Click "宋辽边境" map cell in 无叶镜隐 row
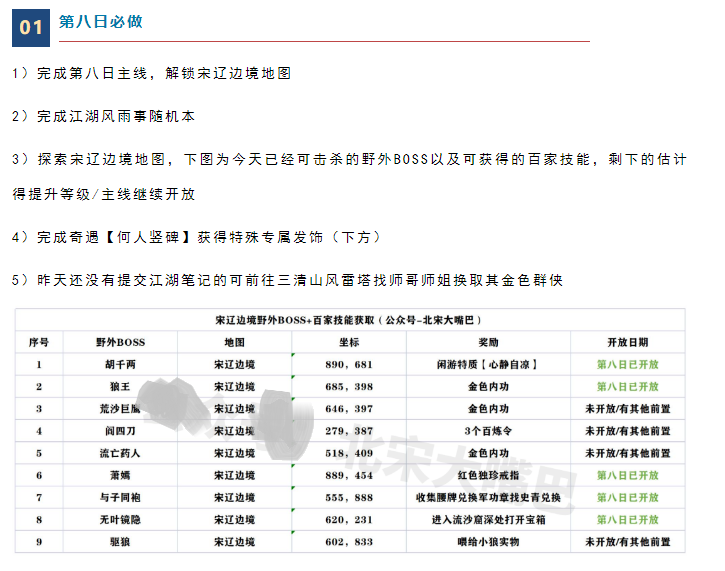The height and width of the screenshot is (571, 725). tap(234, 520)
